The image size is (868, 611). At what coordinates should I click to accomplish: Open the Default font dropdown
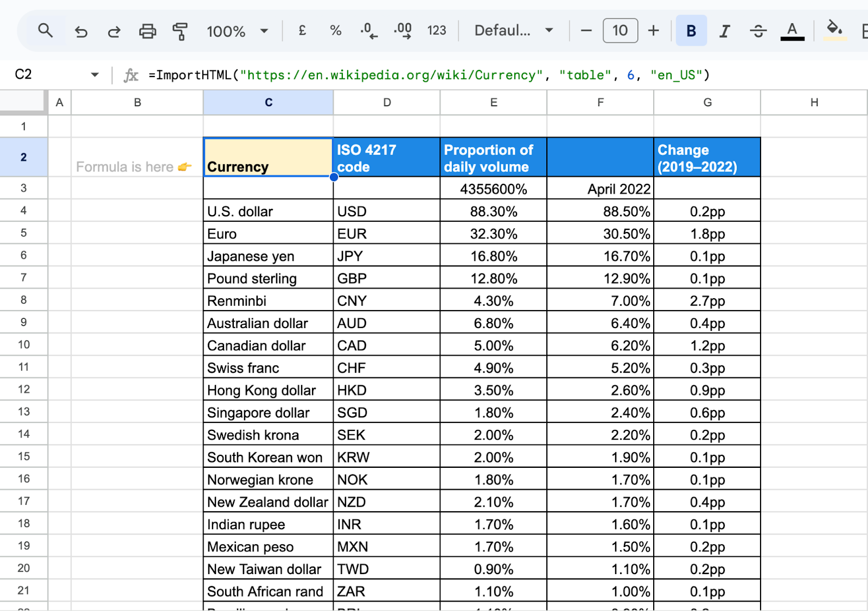[x=514, y=31]
